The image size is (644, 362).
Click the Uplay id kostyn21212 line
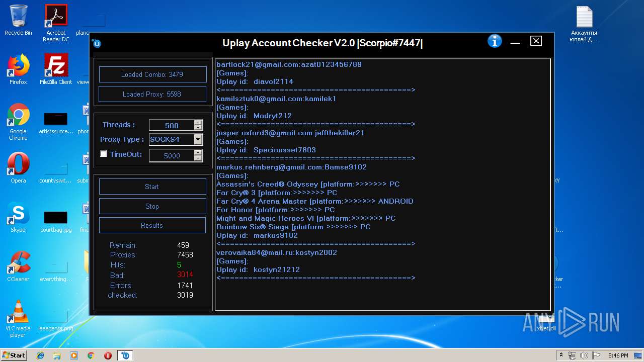pyautogui.click(x=258, y=269)
